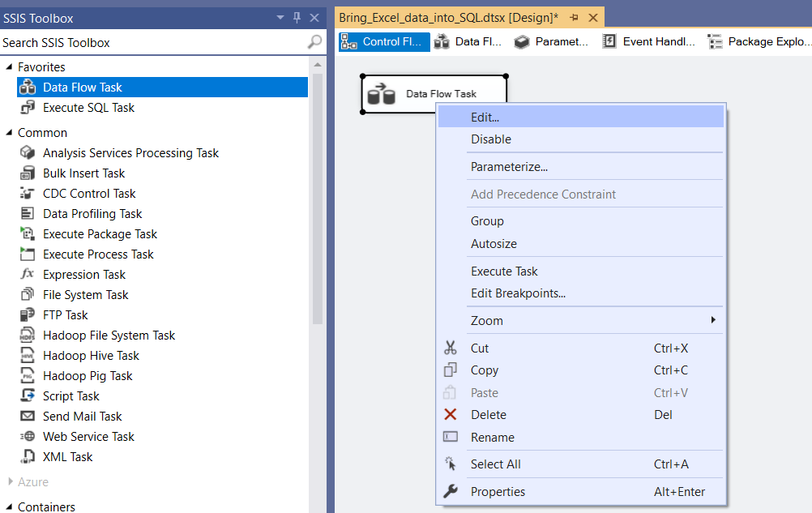The width and height of the screenshot is (812, 513).
Task: Select Properties in the context menu
Action: tap(498, 492)
